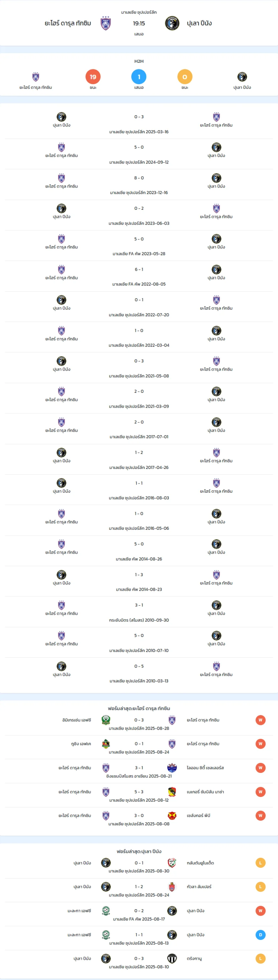278x980 pixels.
Task: Click the Johor Darul Ta'zim crest in match header
Action: click(x=106, y=23)
